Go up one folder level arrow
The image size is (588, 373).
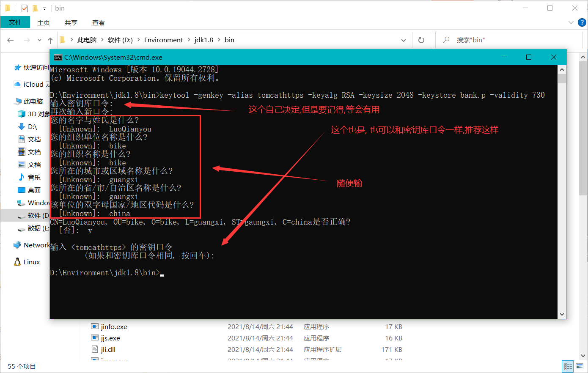click(50, 40)
